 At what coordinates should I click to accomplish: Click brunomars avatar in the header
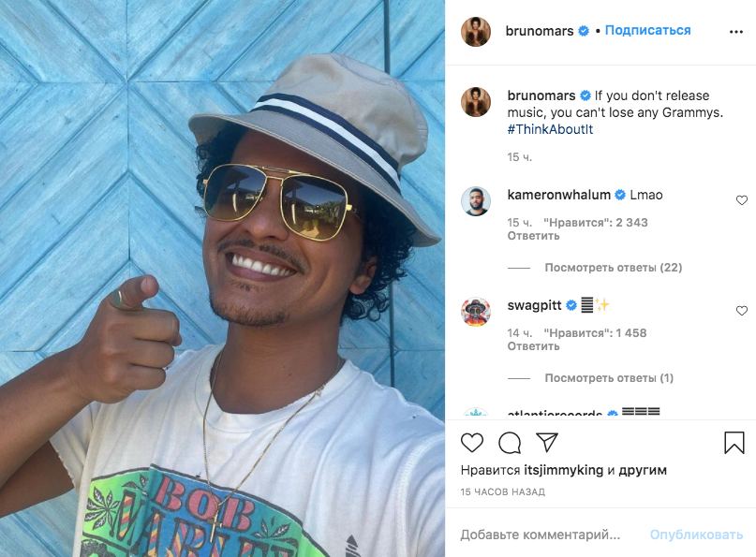(x=476, y=32)
